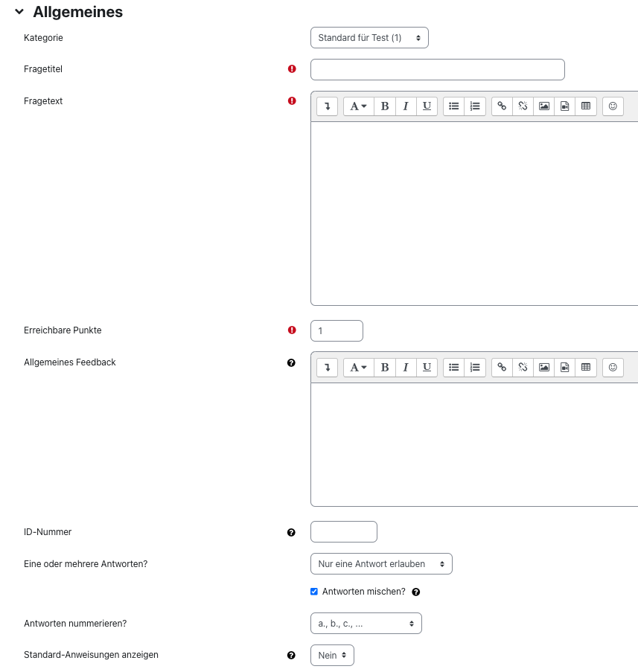Click Bold in the Fragetext editor toolbar
The height and width of the screenshot is (672, 638).
click(x=385, y=106)
